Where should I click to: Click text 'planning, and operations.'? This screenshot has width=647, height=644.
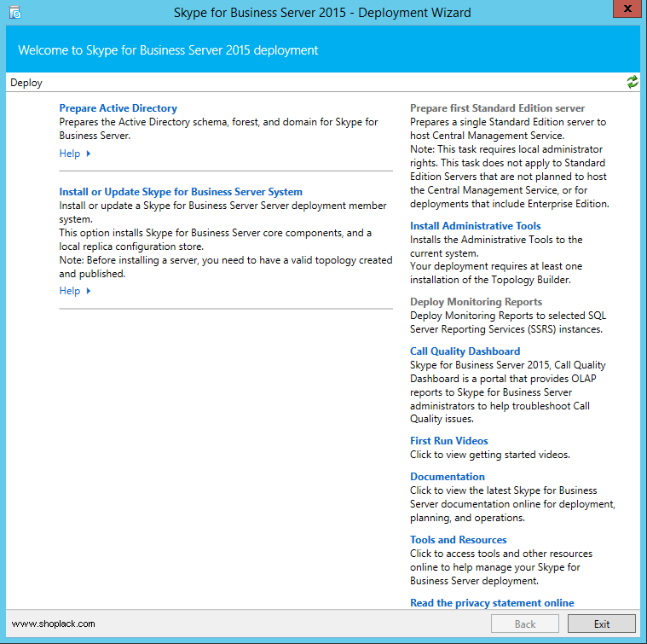point(467,518)
